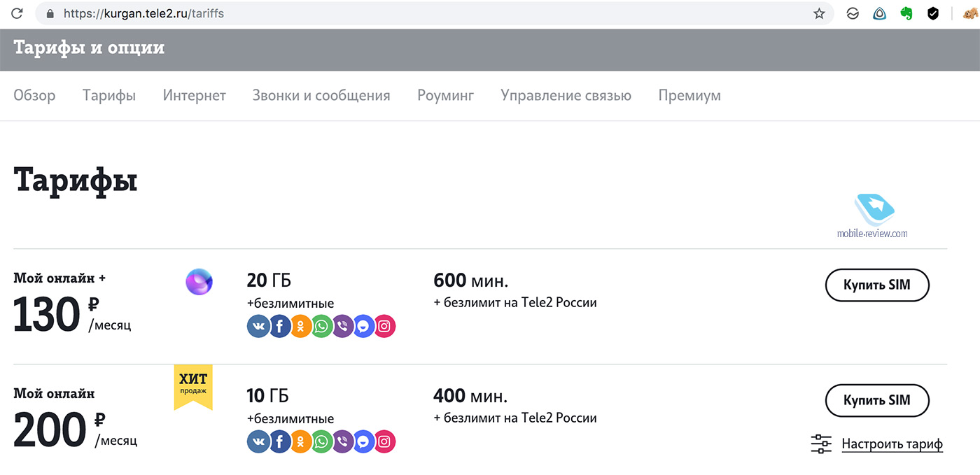
Task: Click Instagram icon in the 200 ₽ tariff
Action: 384,441
